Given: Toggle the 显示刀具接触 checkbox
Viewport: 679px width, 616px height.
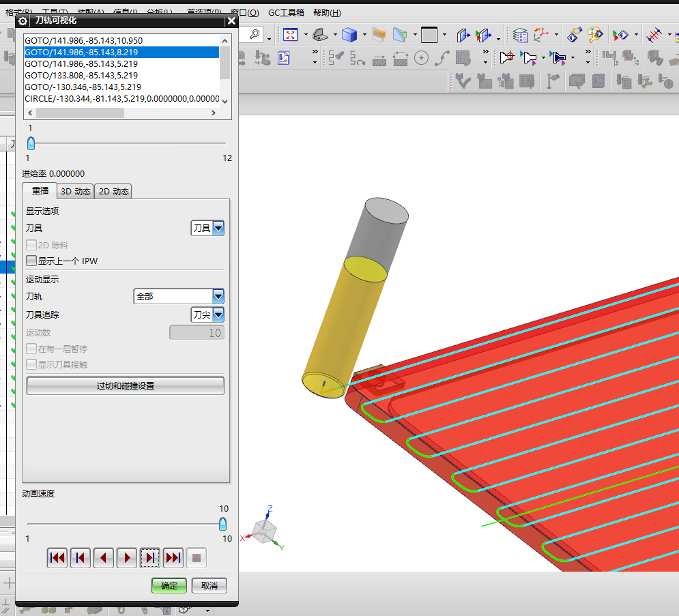Looking at the screenshot, I should [x=31, y=364].
